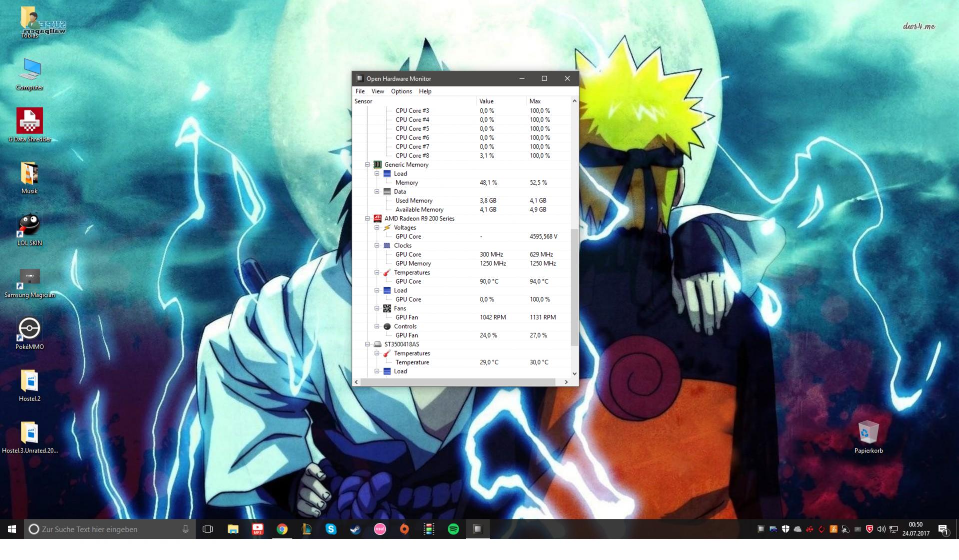
Task: Open the View menu
Action: coord(378,91)
